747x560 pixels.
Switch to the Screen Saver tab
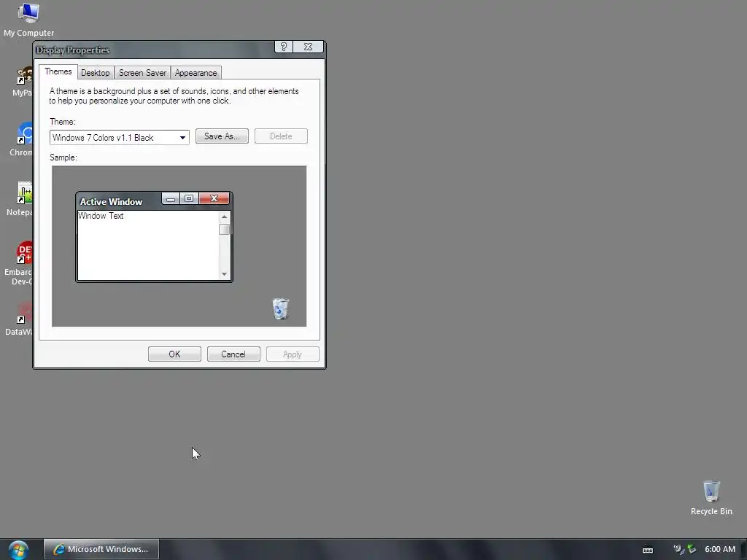142,73
